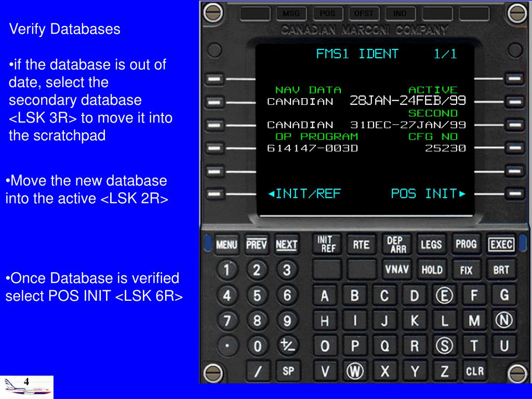532x399 pixels.
Task: Click the circled letter E key
Action: pyautogui.click(x=444, y=296)
